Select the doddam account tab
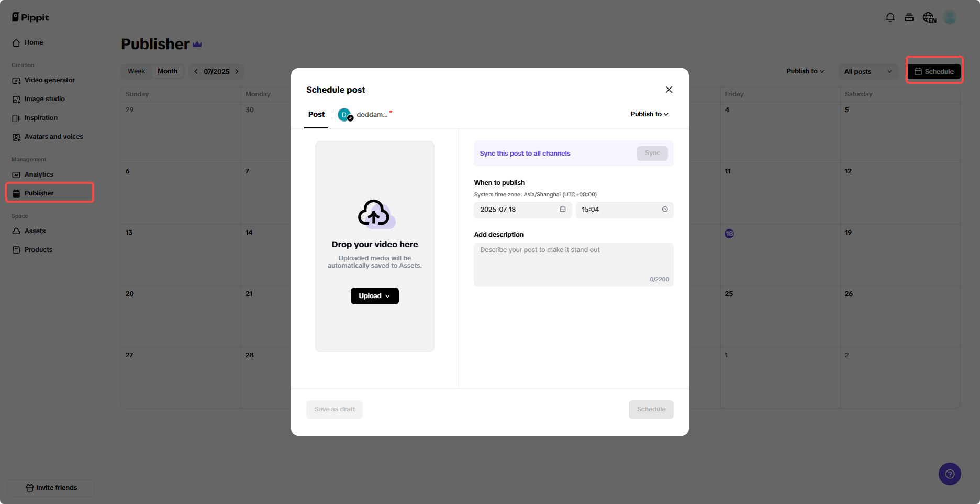Screen dimensions: 980x504 tap(364, 115)
